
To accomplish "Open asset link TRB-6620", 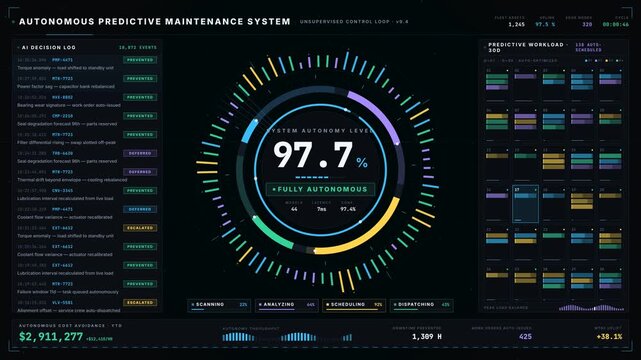I will (x=63, y=153).
